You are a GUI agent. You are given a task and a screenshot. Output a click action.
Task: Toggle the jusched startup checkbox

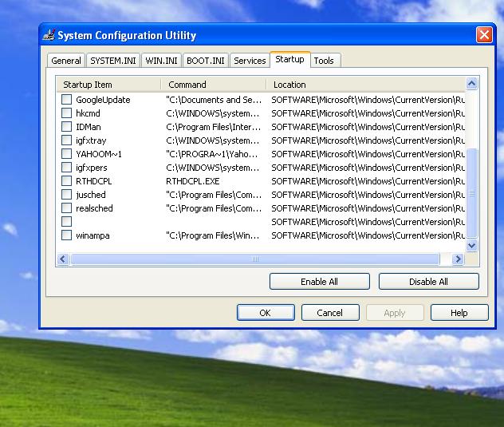[x=66, y=195]
